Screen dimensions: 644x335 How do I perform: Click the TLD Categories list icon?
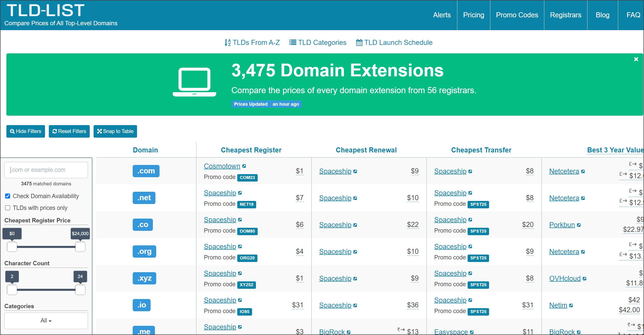click(x=293, y=42)
